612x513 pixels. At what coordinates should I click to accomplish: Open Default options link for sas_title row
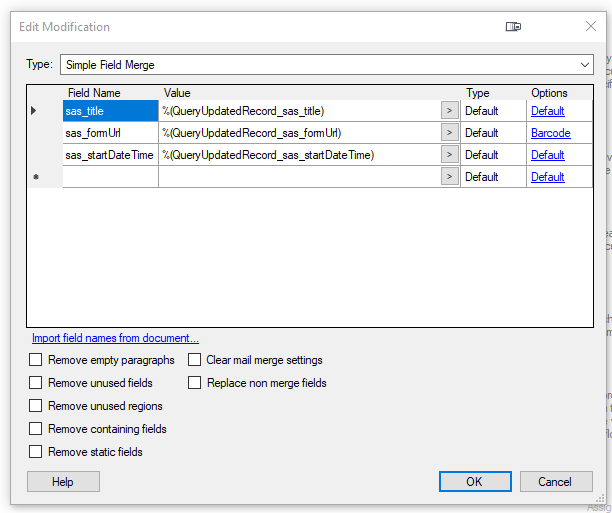point(547,111)
